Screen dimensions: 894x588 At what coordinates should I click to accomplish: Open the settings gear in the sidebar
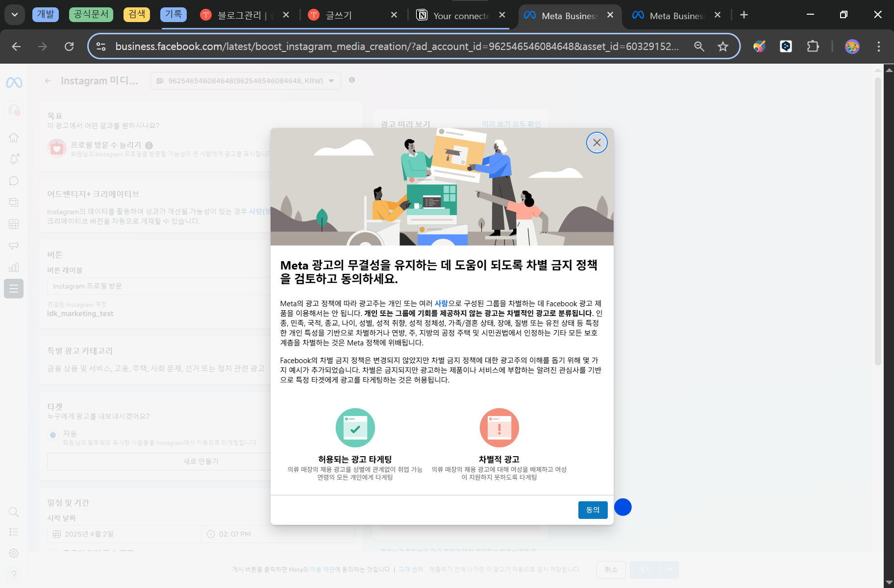pyautogui.click(x=14, y=553)
